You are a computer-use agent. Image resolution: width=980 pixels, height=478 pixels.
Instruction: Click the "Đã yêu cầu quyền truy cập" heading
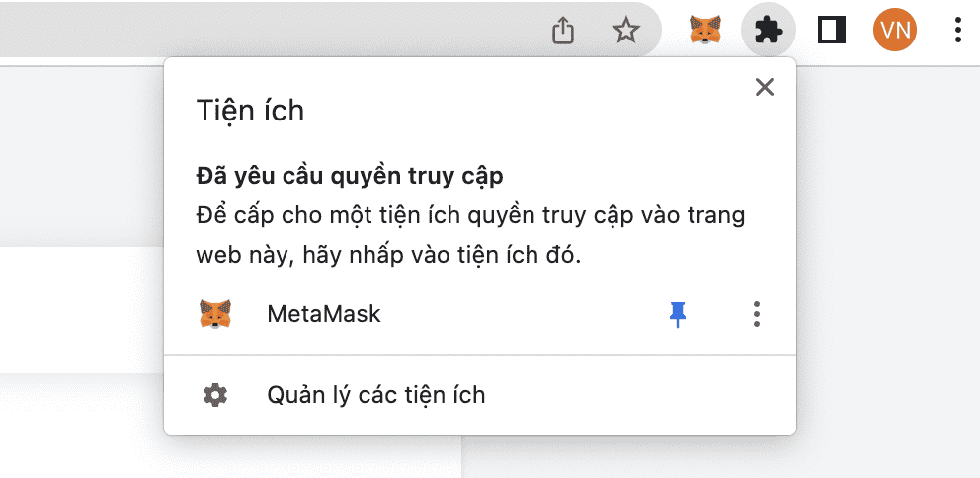click(x=350, y=178)
